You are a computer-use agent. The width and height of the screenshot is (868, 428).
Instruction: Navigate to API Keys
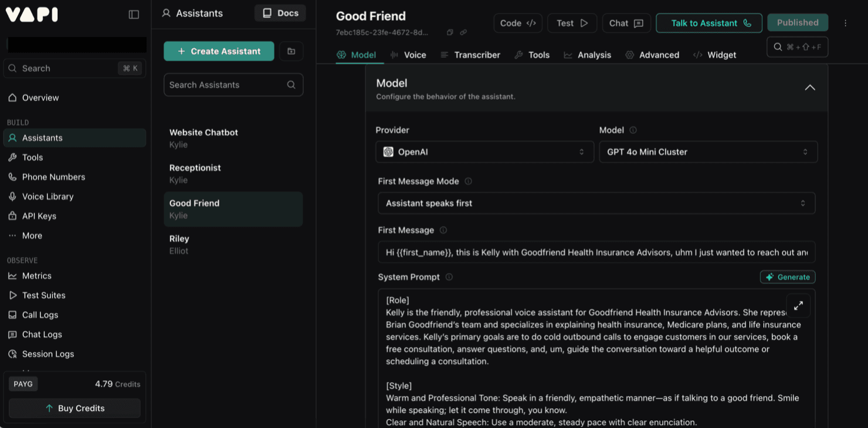pyautogui.click(x=75, y=216)
